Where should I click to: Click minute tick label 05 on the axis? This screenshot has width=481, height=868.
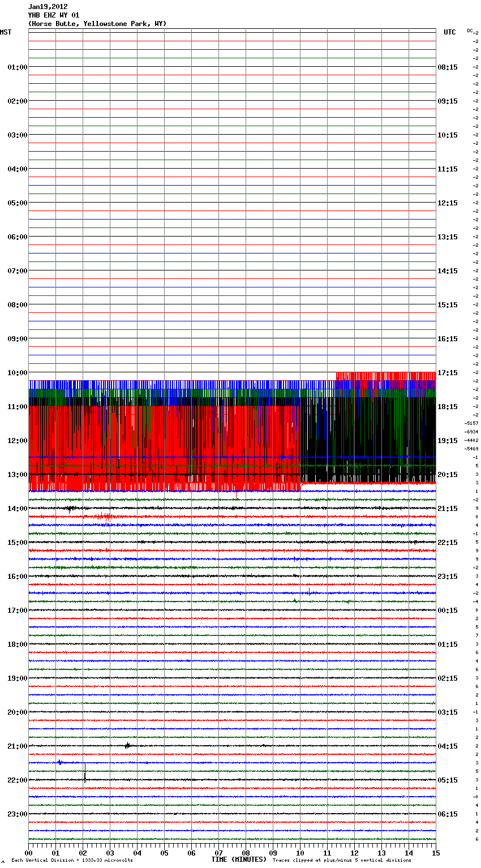click(165, 853)
